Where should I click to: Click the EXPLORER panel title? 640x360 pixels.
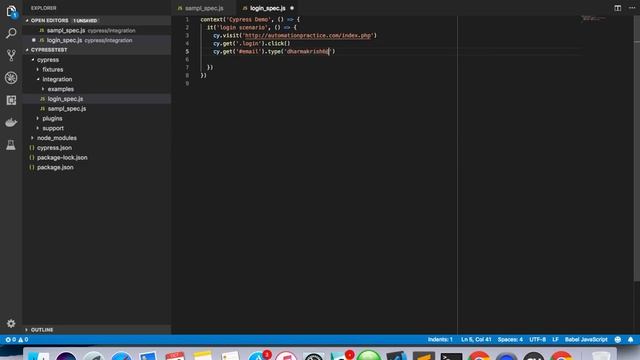pos(44,8)
